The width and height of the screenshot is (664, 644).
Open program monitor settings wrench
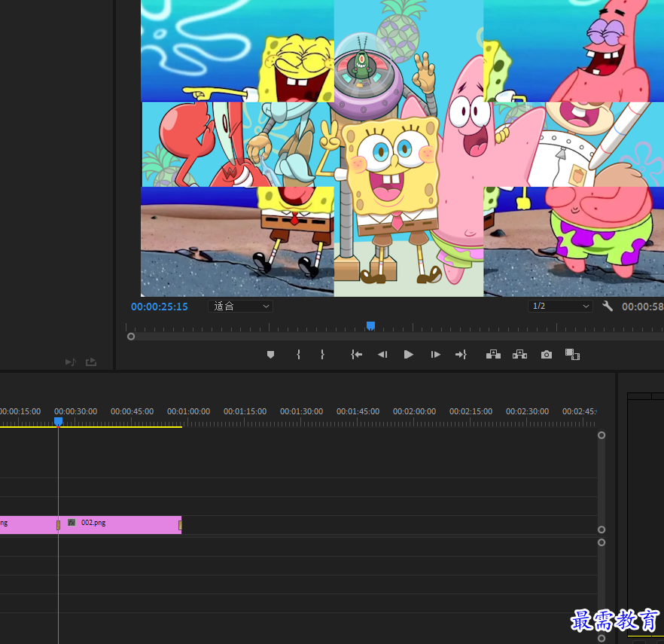(608, 306)
